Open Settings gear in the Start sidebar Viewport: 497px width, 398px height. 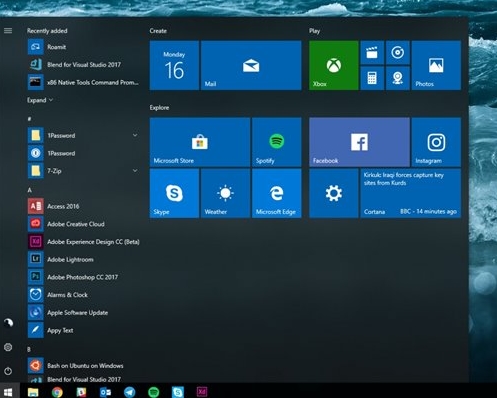point(8,347)
